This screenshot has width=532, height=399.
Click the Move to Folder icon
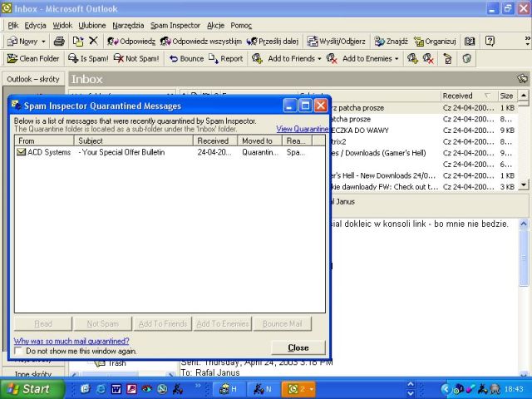pyautogui.click(x=78, y=42)
